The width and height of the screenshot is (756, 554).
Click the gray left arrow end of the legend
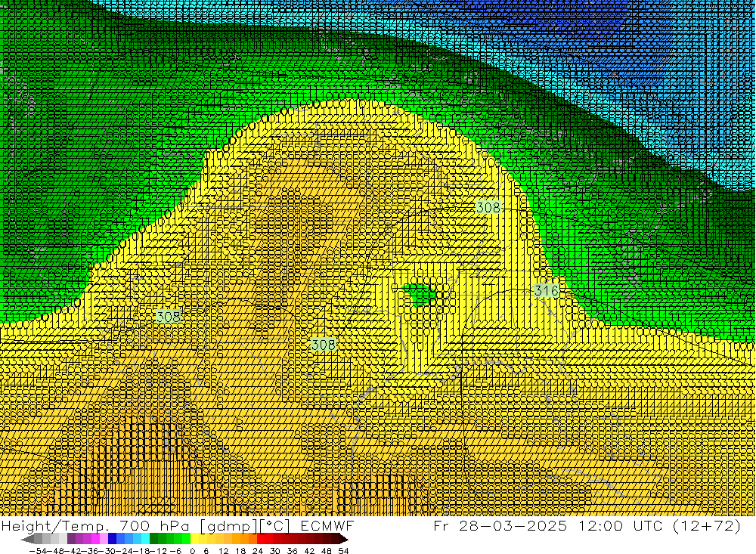coord(28,539)
